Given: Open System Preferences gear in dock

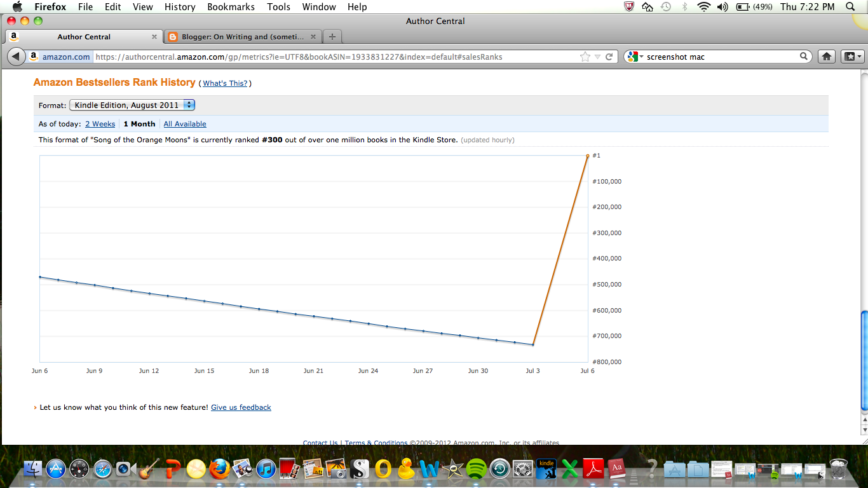Looking at the screenshot, I should click(x=523, y=469).
